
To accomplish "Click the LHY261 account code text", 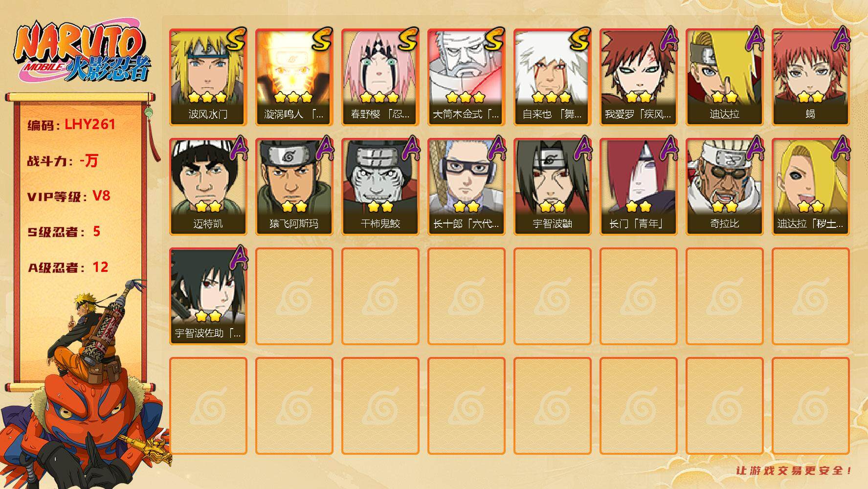I will pos(90,124).
